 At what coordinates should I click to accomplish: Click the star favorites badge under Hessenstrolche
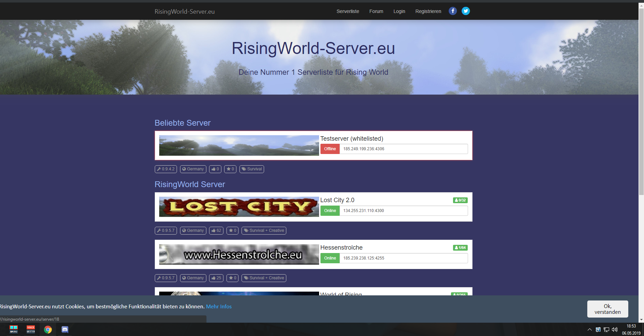tap(232, 278)
